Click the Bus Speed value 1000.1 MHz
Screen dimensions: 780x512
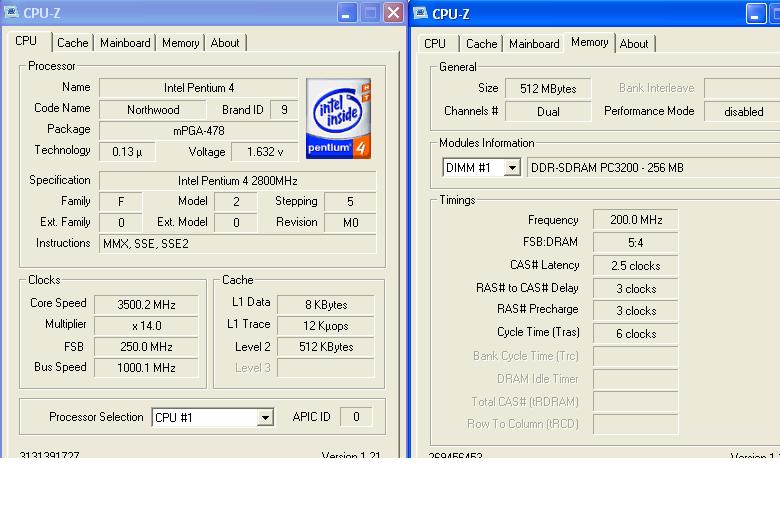pyautogui.click(x=146, y=368)
